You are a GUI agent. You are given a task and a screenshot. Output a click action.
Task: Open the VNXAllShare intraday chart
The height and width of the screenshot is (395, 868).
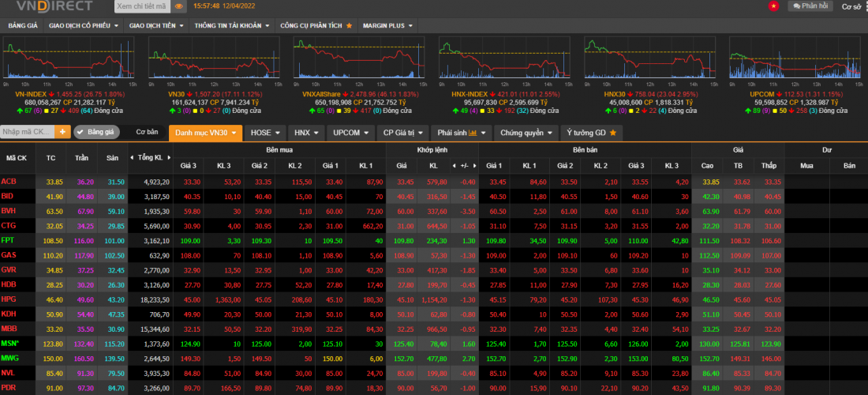(359, 58)
